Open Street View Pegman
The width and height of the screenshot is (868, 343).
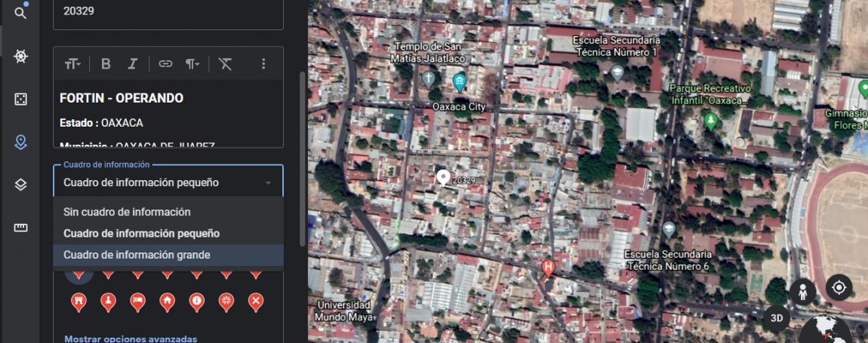[x=802, y=292]
